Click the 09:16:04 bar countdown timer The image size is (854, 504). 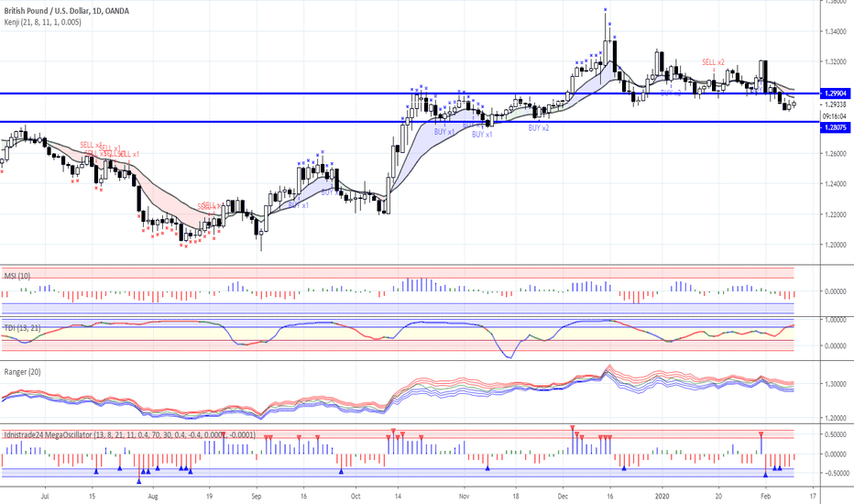pos(834,116)
